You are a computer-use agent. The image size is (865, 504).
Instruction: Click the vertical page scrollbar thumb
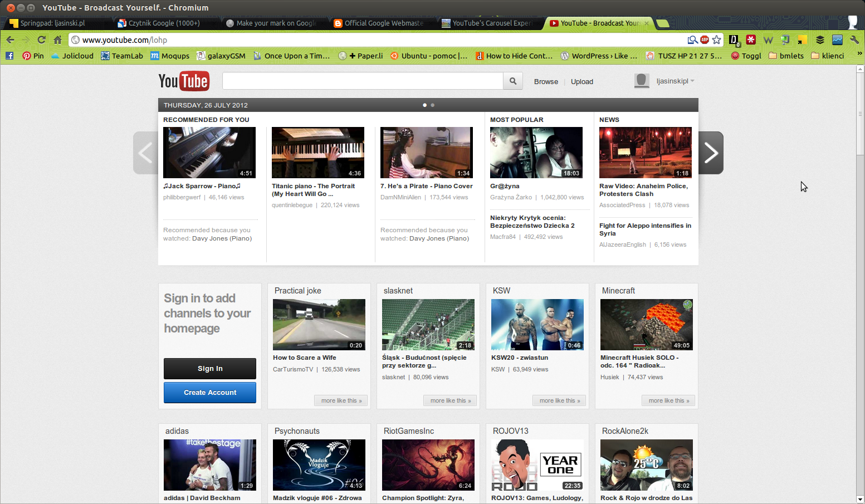861,114
